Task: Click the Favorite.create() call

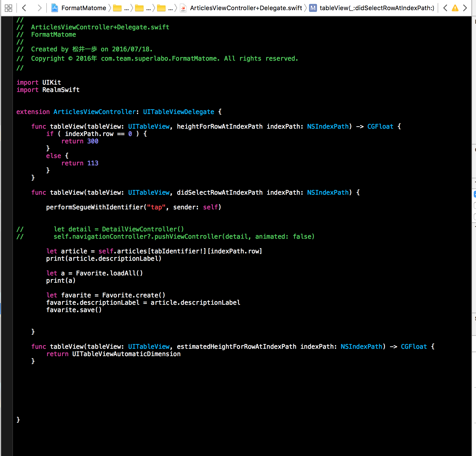Action: point(133,295)
